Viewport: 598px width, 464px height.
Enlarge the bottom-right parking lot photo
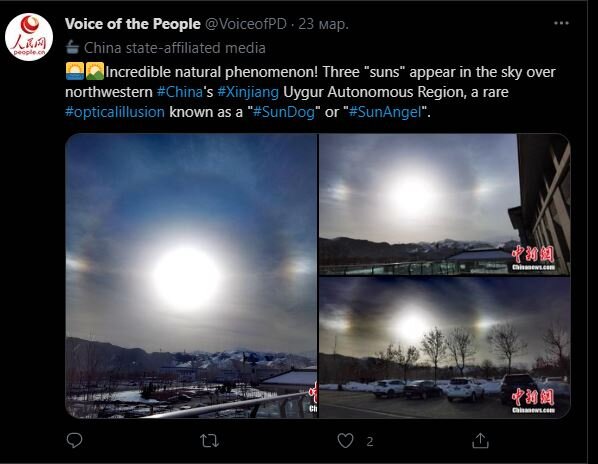click(445, 348)
